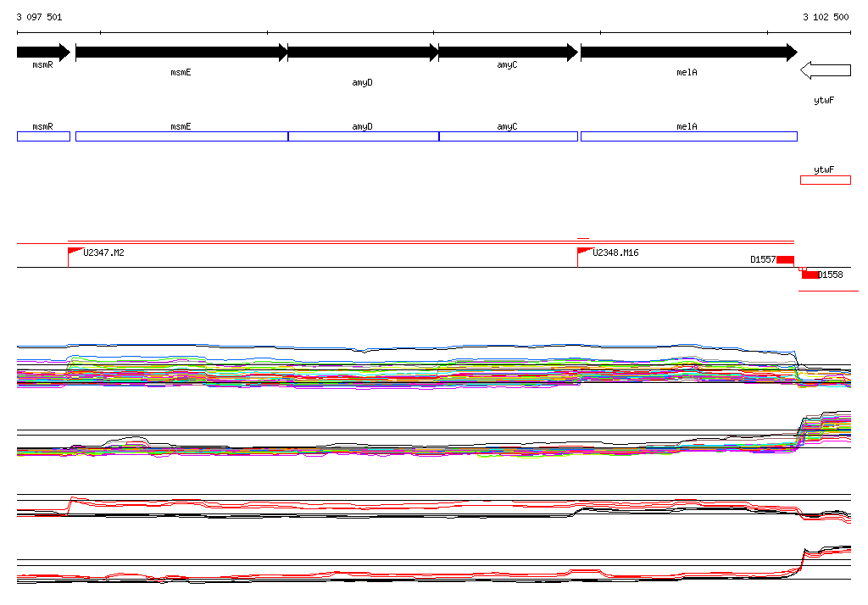
Task: Select the blue amyC annotation box
Action: tap(509, 136)
